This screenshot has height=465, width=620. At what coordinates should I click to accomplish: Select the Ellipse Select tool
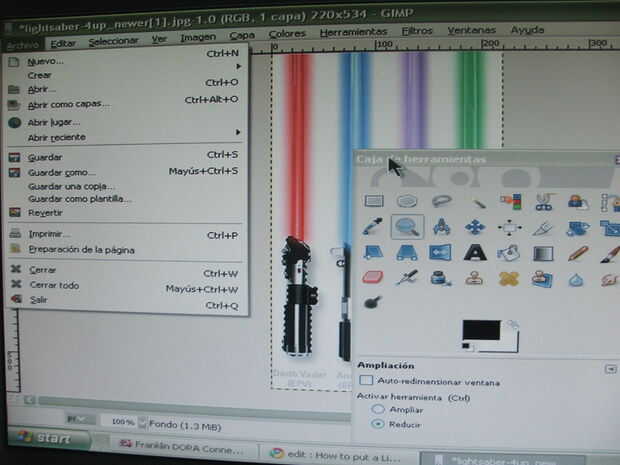tap(407, 201)
